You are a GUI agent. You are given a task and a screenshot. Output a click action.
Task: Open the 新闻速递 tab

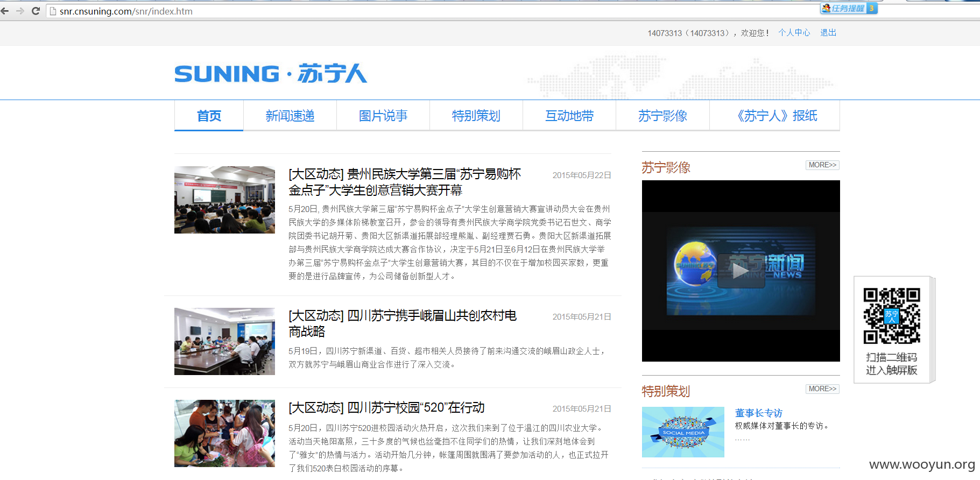[x=290, y=116]
